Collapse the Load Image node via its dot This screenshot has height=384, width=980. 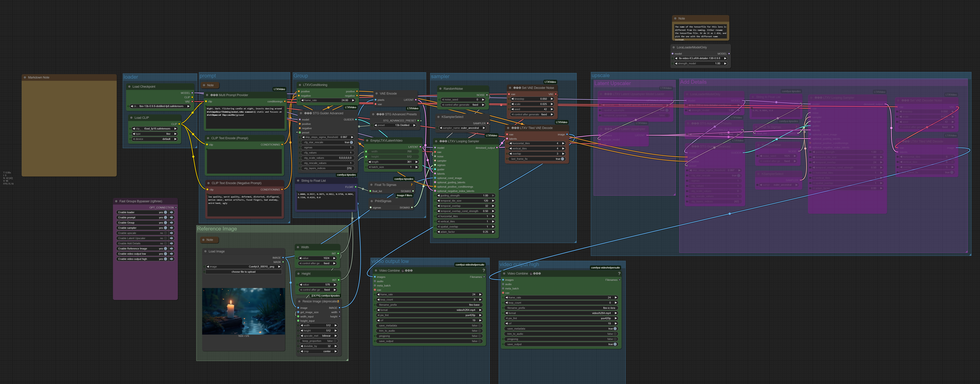click(205, 251)
